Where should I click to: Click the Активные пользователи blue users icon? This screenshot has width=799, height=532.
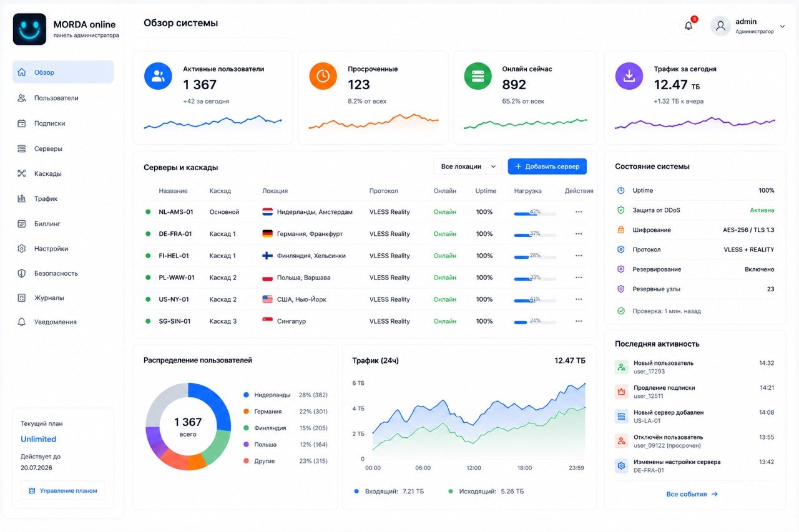(x=158, y=76)
